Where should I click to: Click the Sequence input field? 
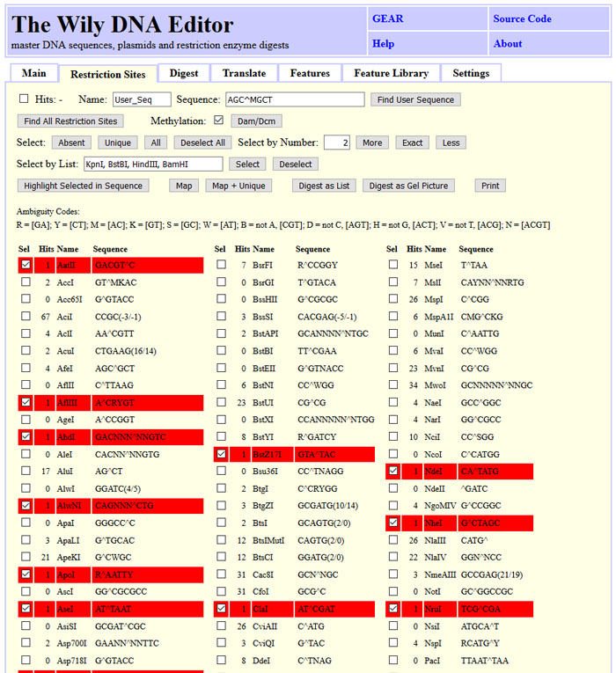(294, 99)
